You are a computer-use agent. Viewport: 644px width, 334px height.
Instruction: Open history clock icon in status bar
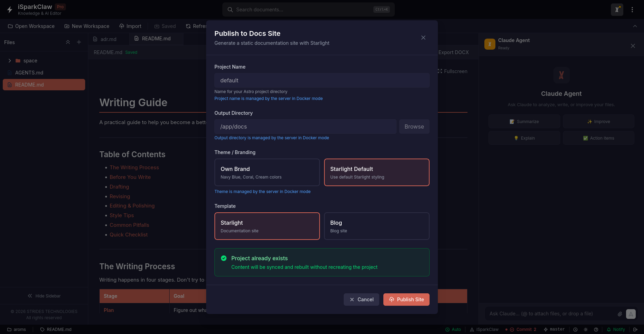575,330
